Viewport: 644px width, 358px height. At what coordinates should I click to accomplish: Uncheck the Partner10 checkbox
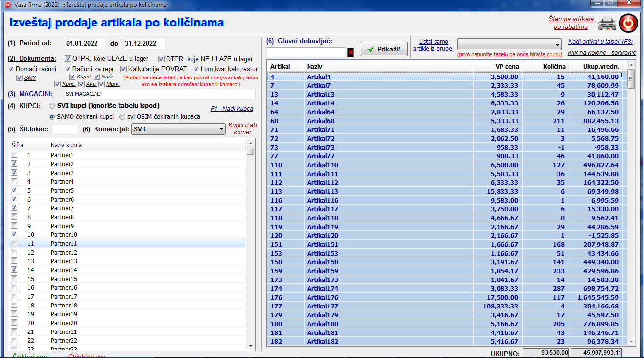(14, 234)
